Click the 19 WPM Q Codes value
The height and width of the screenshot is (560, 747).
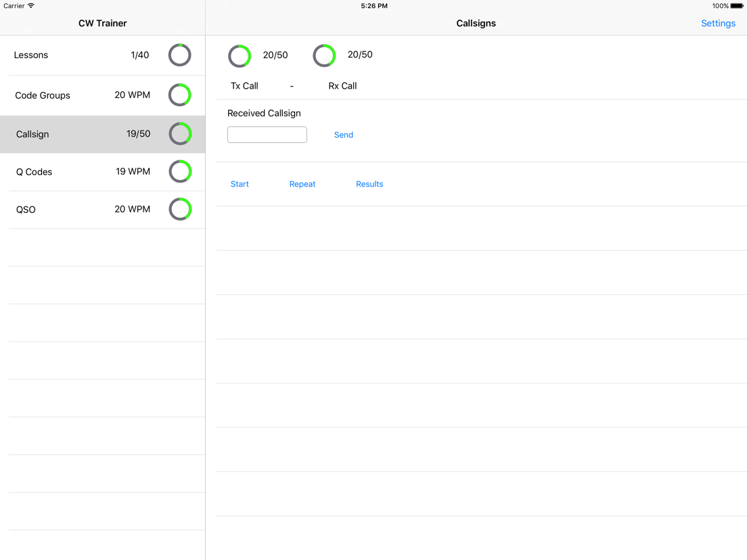[x=133, y=171]
